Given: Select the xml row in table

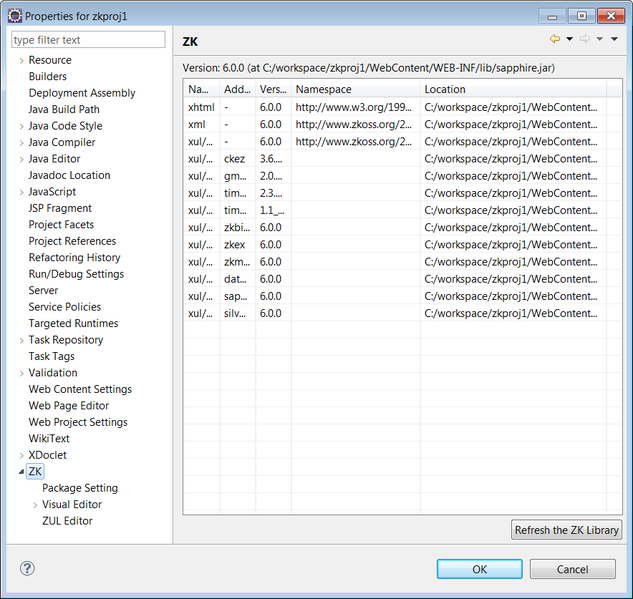Looking at the screenshot, I should pyautogui.click(x=402, y=124).
